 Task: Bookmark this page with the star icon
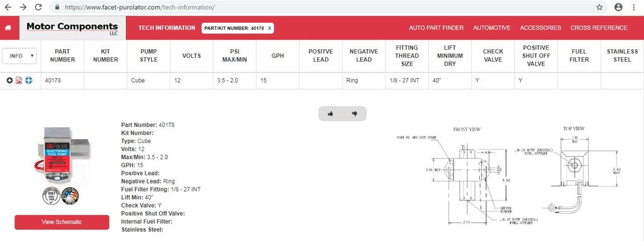click(599, 7)
